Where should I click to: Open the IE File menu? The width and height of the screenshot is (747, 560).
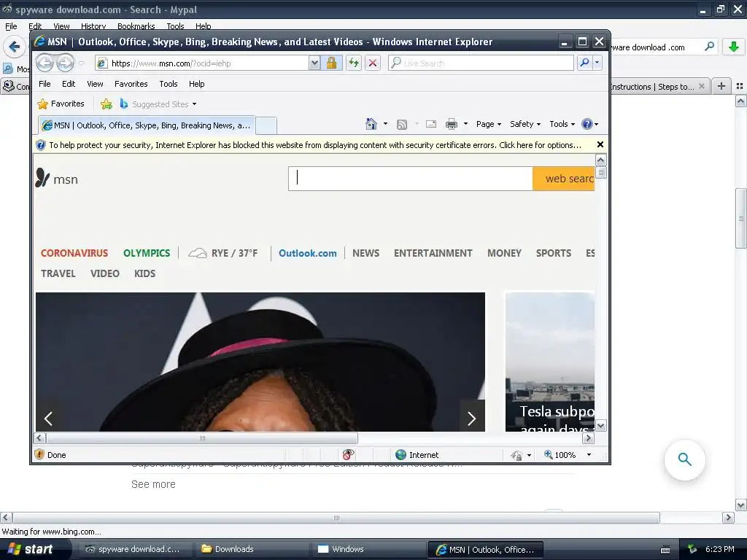coord(44,84)
